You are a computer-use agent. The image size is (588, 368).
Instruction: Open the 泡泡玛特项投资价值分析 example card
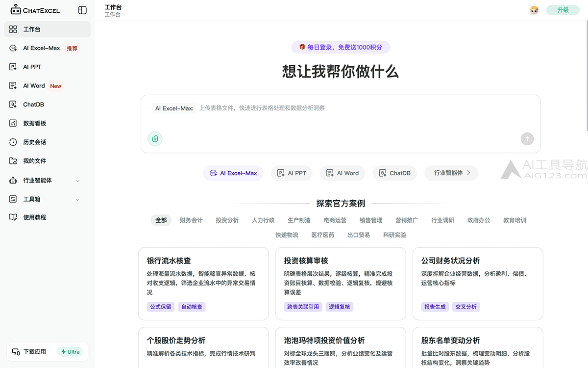click(x=341, y=347)
